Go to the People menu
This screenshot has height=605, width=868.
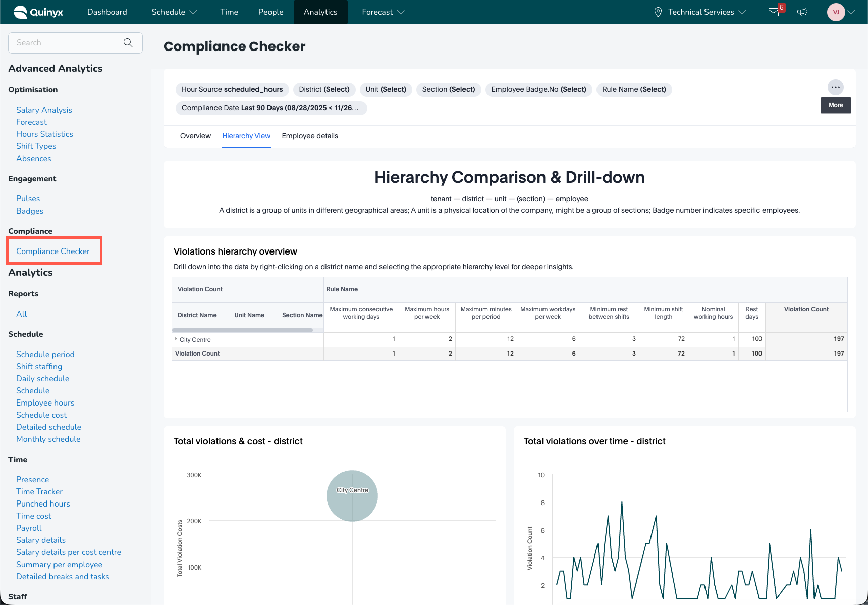point(270,12)
